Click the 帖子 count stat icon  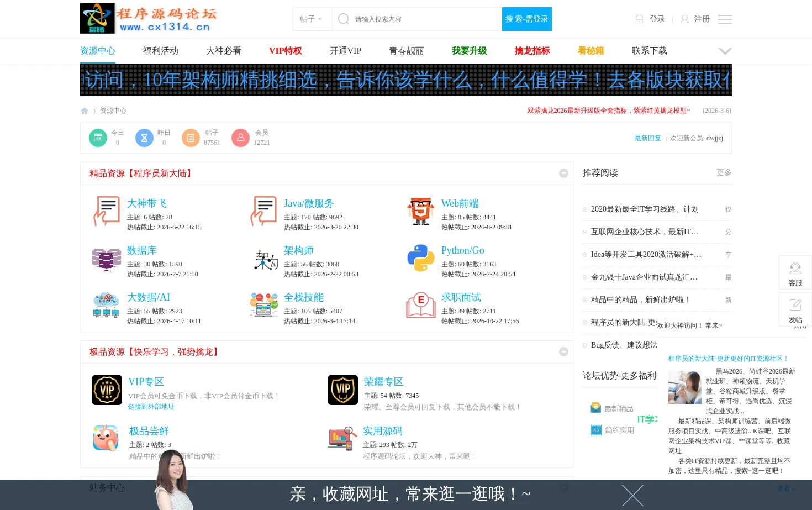[x=191, y=138]
